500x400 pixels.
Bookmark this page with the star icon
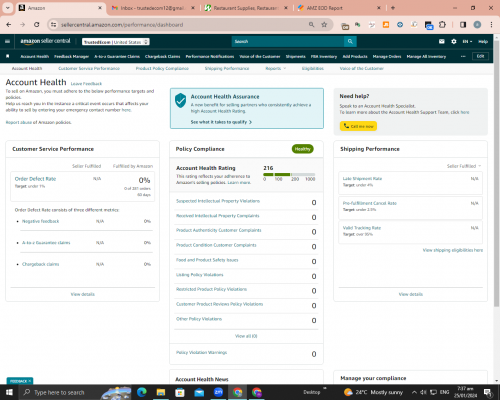(x=324, y=25)
